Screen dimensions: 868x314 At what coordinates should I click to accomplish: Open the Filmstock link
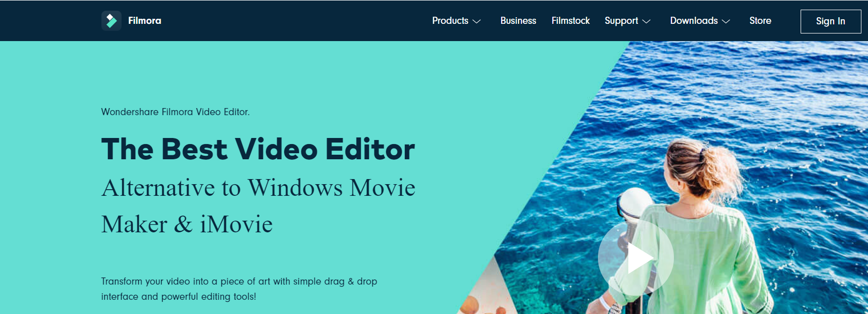click(x=571, y=21)
